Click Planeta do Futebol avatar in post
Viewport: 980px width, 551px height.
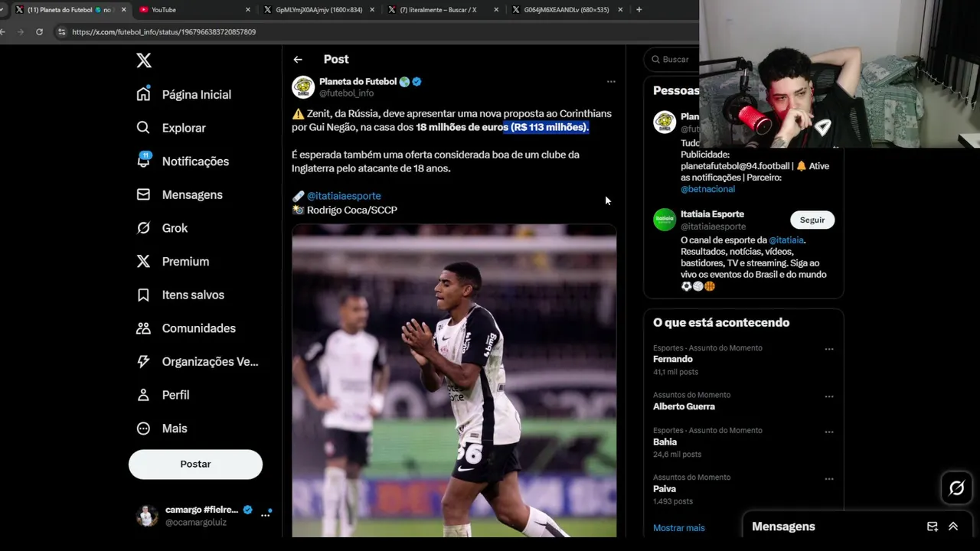tap(303, 87)
